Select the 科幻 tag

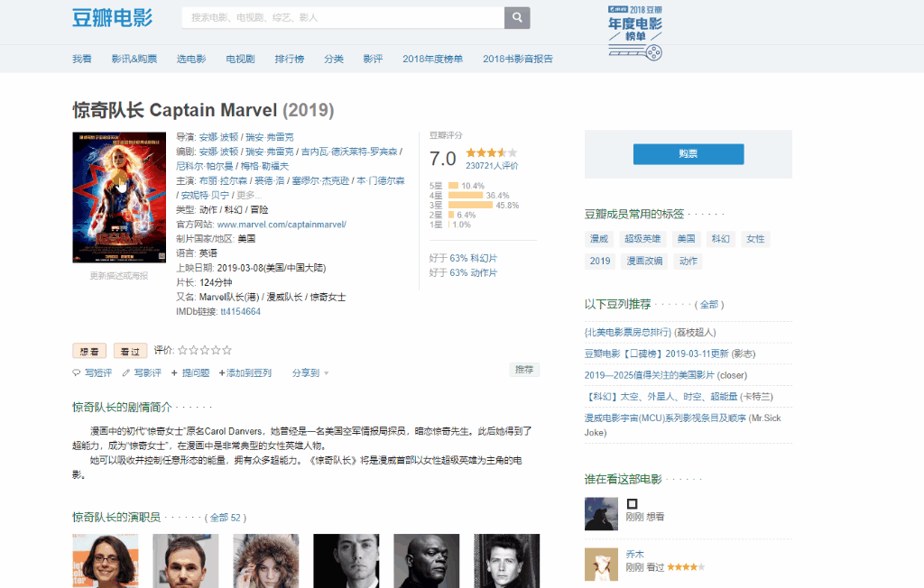[721, 239]
